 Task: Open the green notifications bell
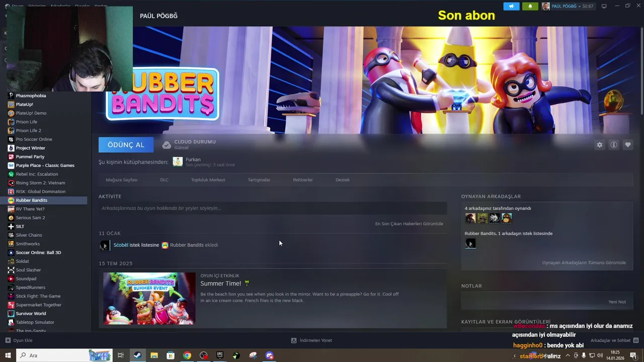tap(530, 7)
